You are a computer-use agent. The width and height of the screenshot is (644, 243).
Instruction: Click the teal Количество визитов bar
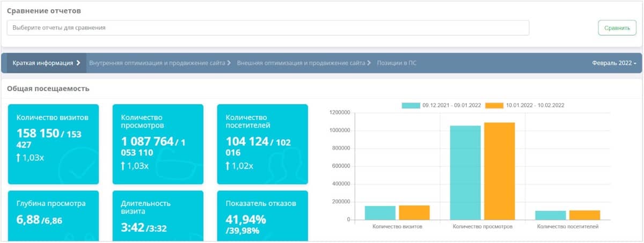380,213
